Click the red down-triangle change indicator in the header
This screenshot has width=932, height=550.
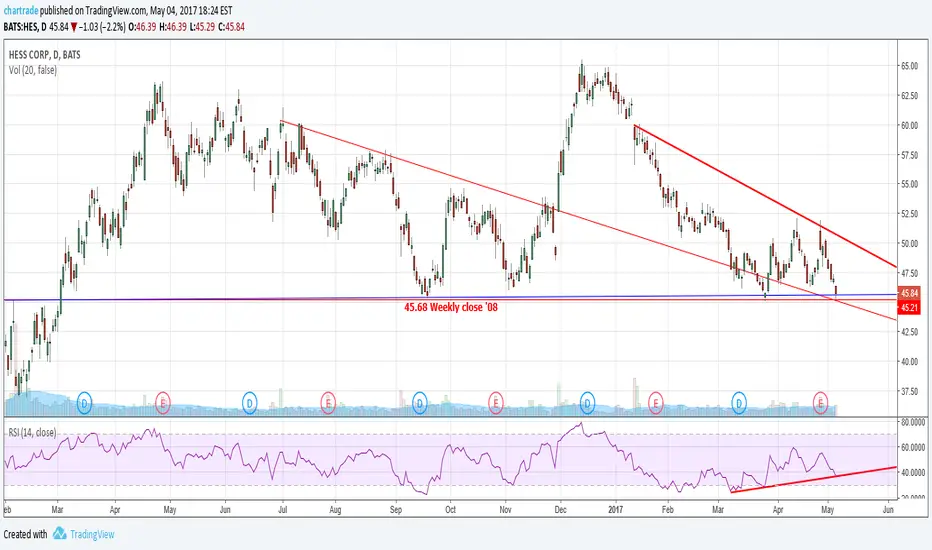click(74, 27)
